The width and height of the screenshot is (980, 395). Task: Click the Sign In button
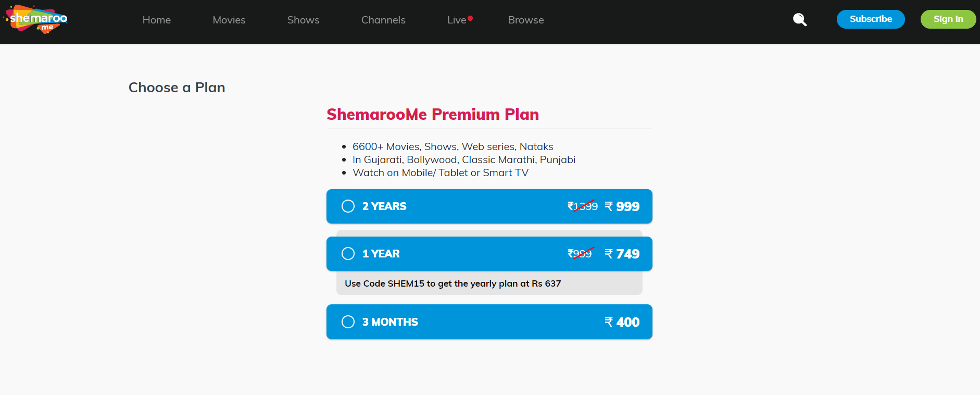tap(948, 19)
